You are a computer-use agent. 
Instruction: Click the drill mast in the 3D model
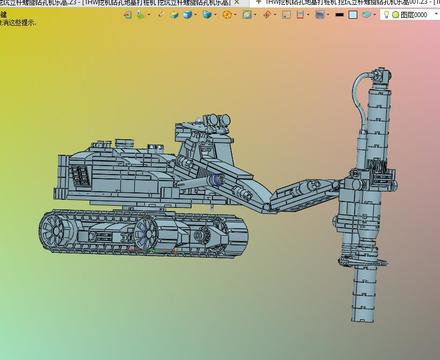pyautogui.click(x=370, y=197)
